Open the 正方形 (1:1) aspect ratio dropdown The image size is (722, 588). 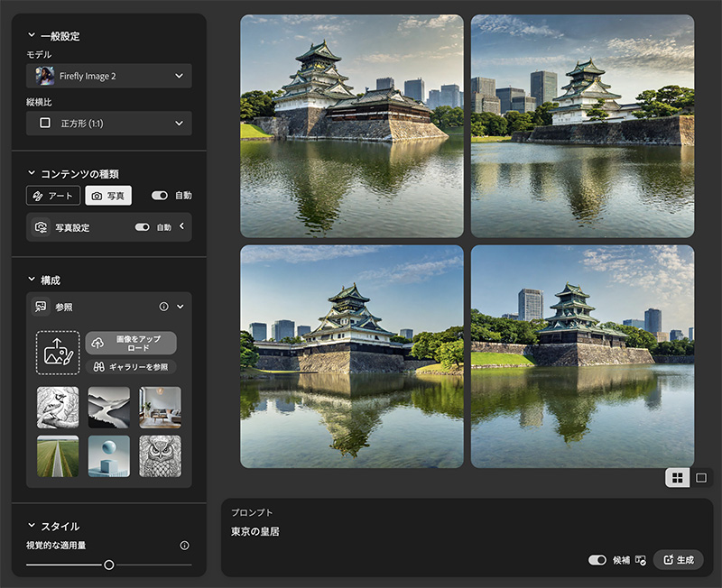pos(108,123)
